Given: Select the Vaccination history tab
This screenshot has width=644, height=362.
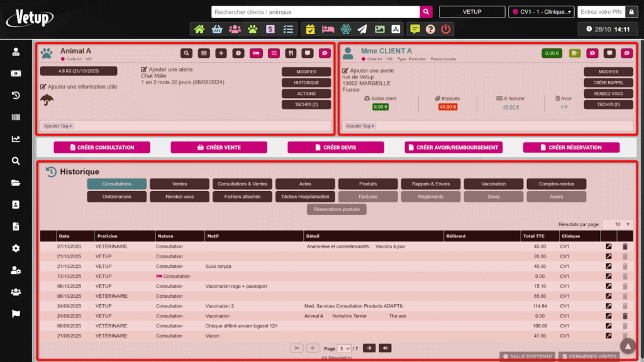Looking at the screenshot, I should (493, 184).
